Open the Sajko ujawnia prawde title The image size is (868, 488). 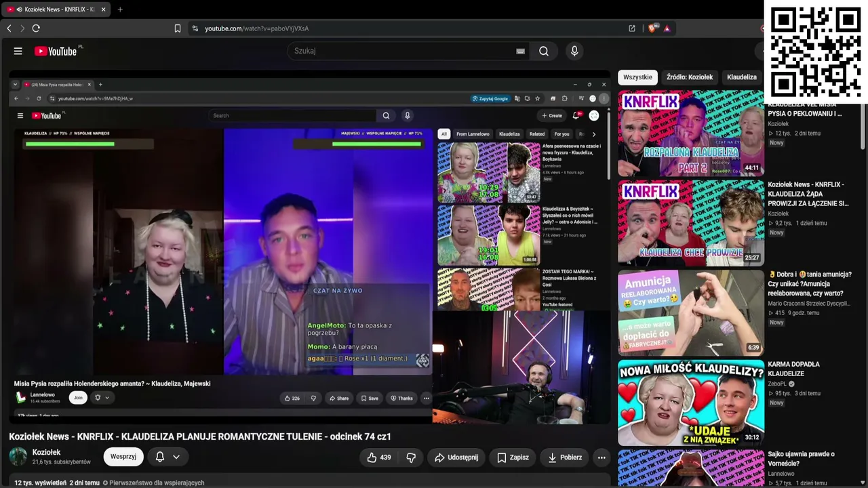tap(802, 459)
